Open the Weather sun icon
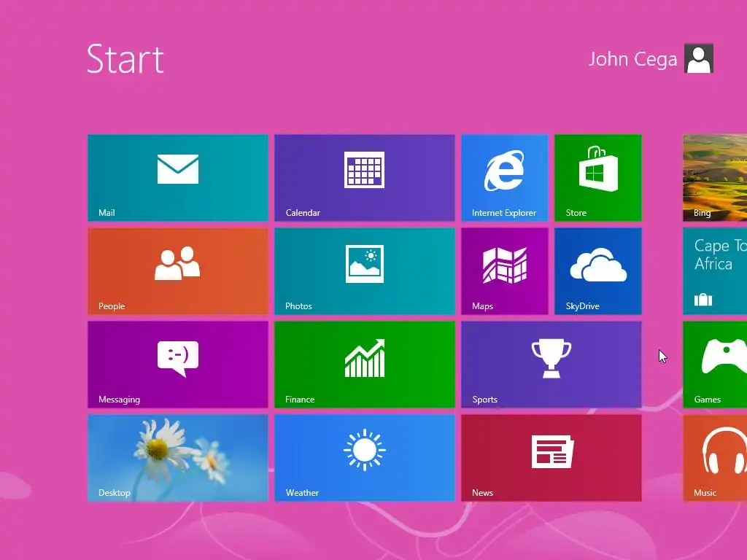 (x=365, y=450)
